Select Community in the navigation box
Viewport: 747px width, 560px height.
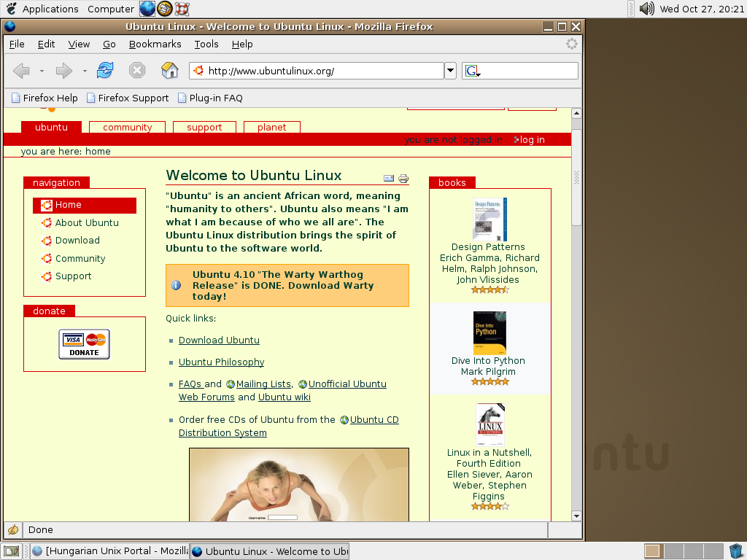[x=80, y=259]
